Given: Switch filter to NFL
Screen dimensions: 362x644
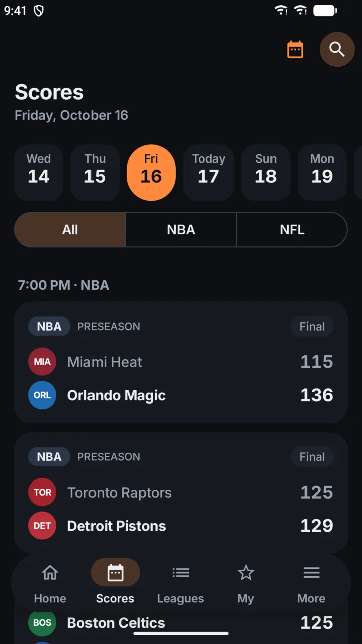Looking at the screenshot, I should point(292,230).
